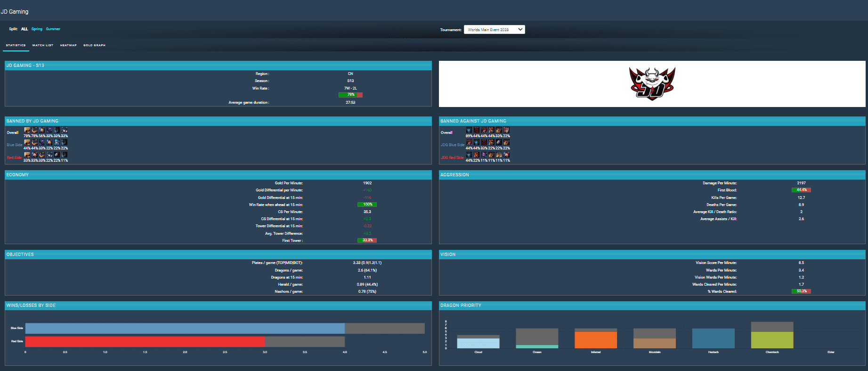Click first champion icon in JD Gaming's Red Side bans

pos(27,155)
